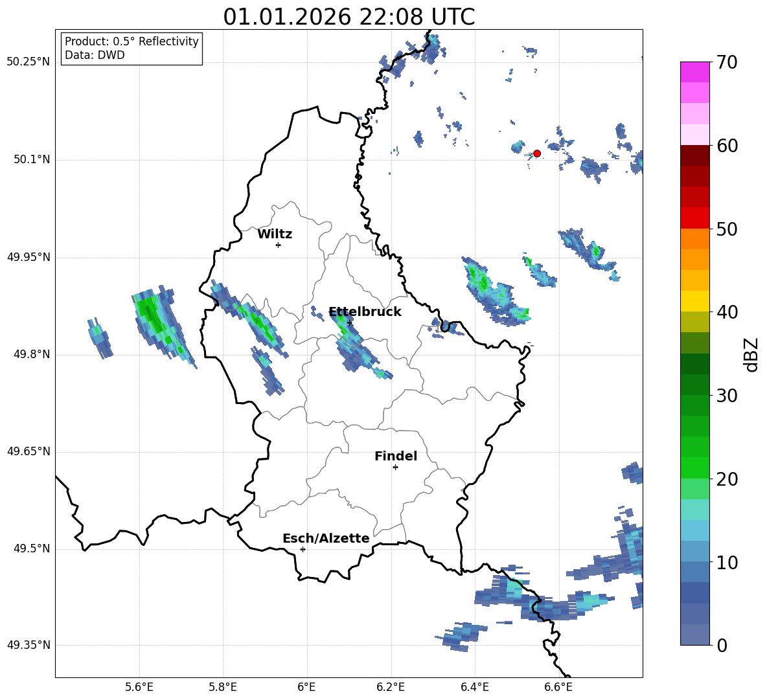Screen dimensions: 767x700
Task: Click the 6°E longitude label
Action: click(x=306, y=687)
